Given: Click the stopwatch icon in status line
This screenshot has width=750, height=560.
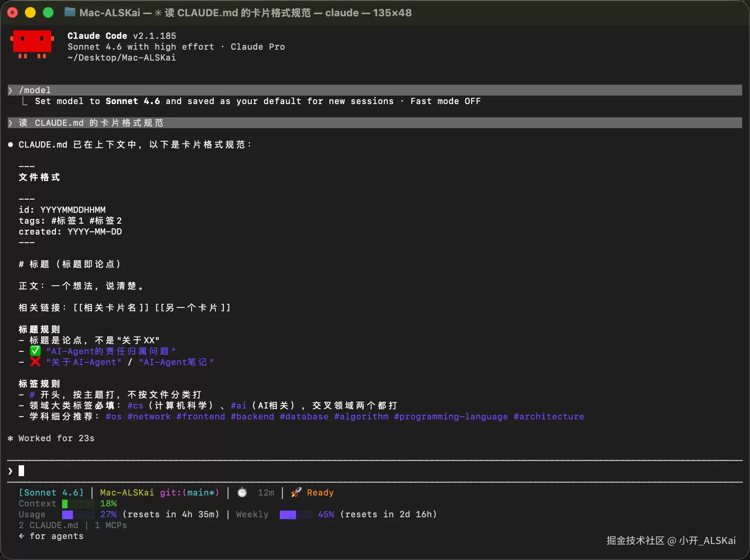Looking at the screenshot, I should pyautogui.click(x=242, y=492).
